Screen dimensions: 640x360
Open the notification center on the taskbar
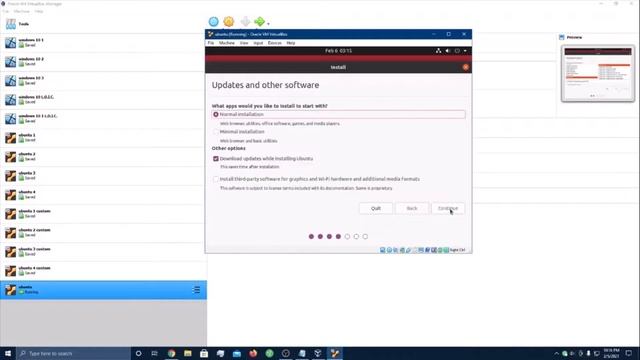coord(629,353)
